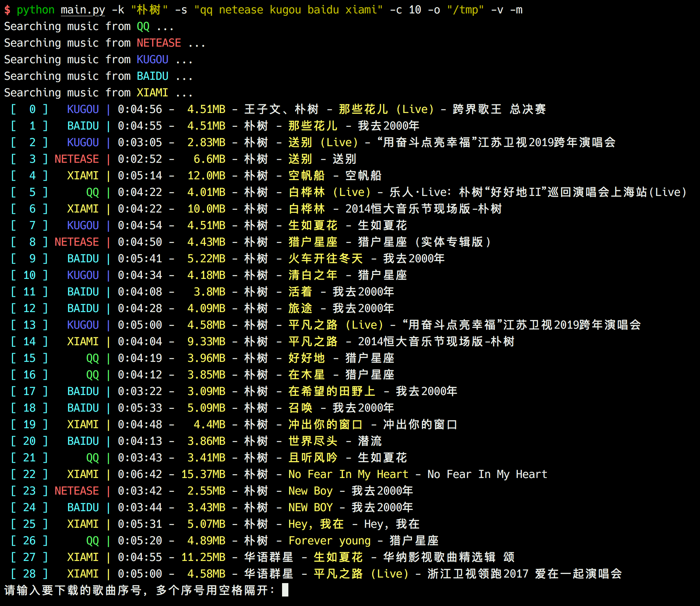700x606 pixels.
Task: Click '送别 (Live)' title in row 2
Action: 323,142
